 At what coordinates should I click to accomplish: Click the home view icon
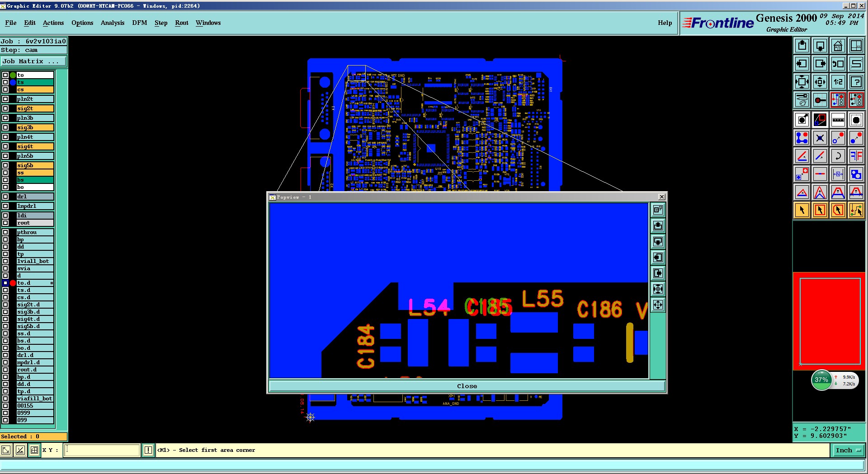click(x=838, y=46)
